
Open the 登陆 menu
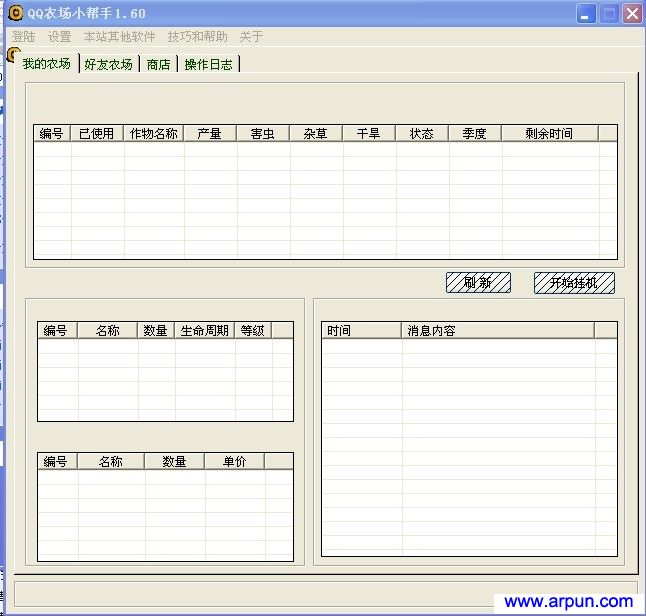[23, 37]
